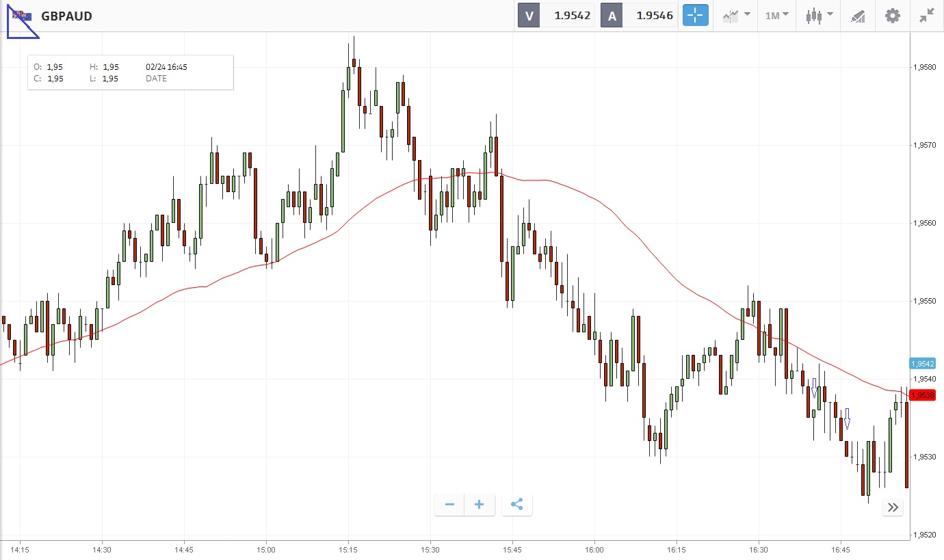944x560 pixels.
Task: Open the candlestick chart type dropdown
Action: point(819,16)
